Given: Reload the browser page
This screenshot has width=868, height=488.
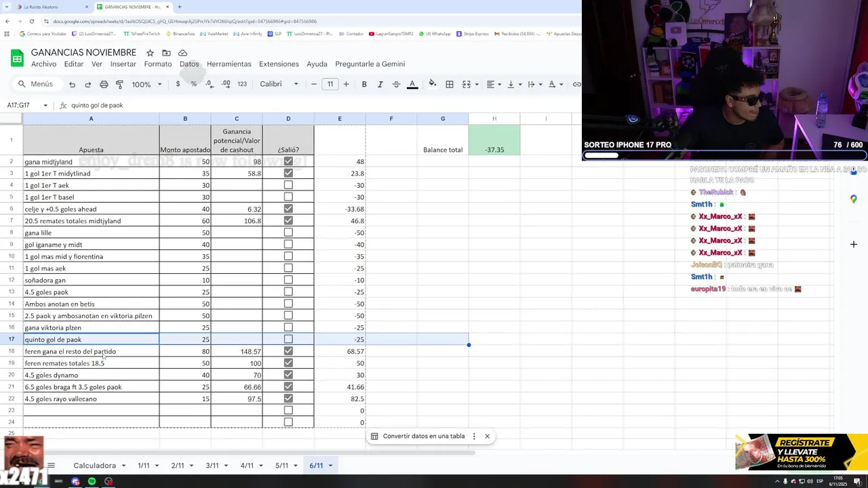Looking at the screenshot, I should coord(31,21).
